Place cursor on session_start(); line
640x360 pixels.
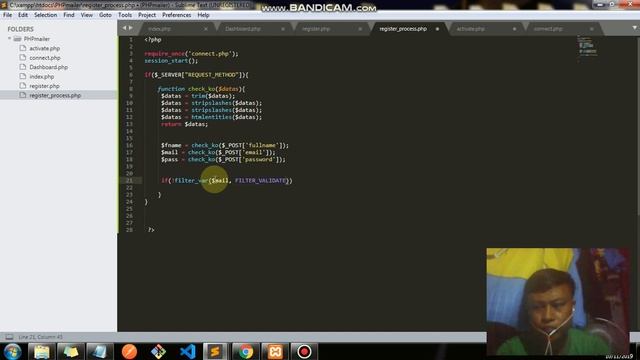[x=171, y=60]
